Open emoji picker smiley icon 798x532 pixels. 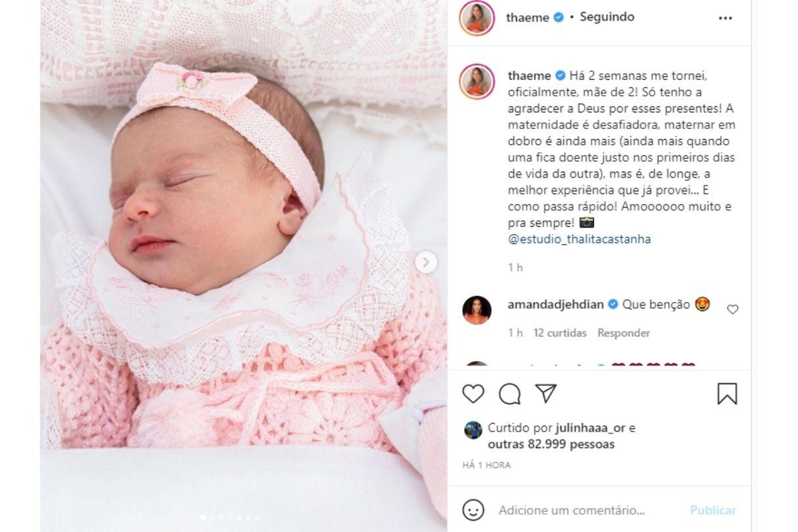click(x=473, y=511)
